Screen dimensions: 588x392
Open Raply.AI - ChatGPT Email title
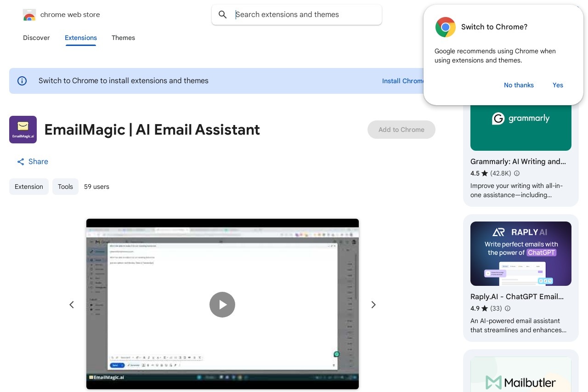pyautogui.click(x=517, y=297)
